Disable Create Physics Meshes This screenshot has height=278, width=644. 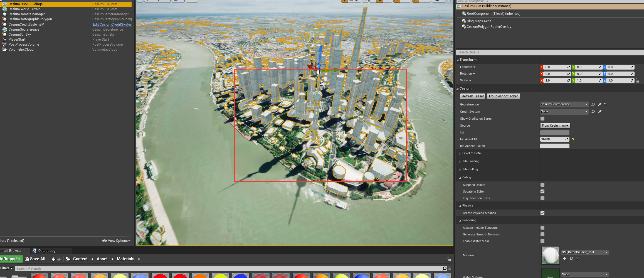point(542,213)
